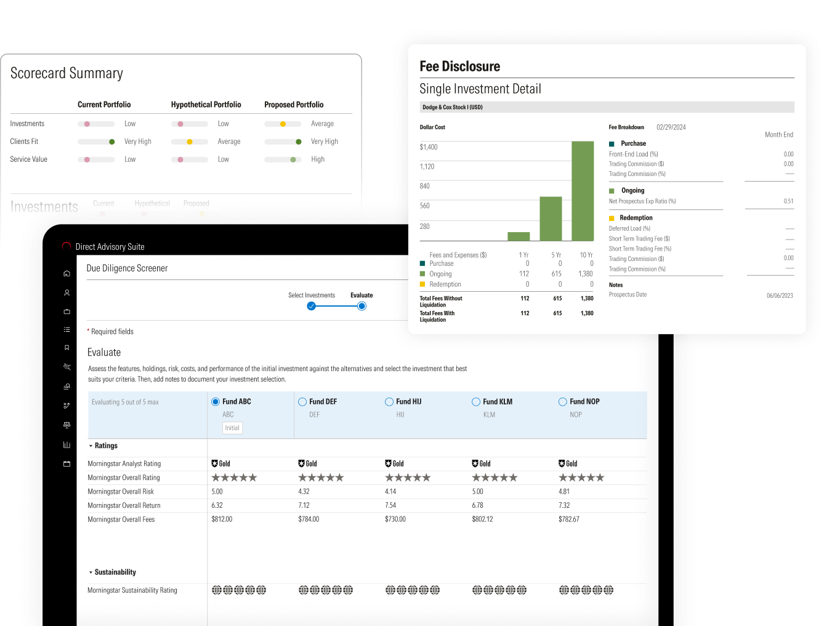The width and height of the screenshot is (840, 626).
Task: Click the sustainability globes for Fund HIJ
Action: click(413, 590)
